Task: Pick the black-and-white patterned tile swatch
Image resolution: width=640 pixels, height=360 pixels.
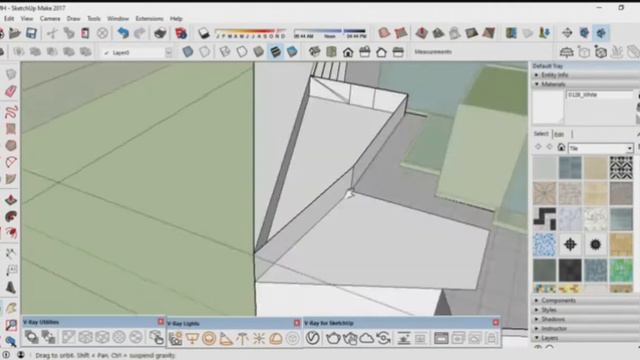Action: pyautogui.click(x=621, y=168)
